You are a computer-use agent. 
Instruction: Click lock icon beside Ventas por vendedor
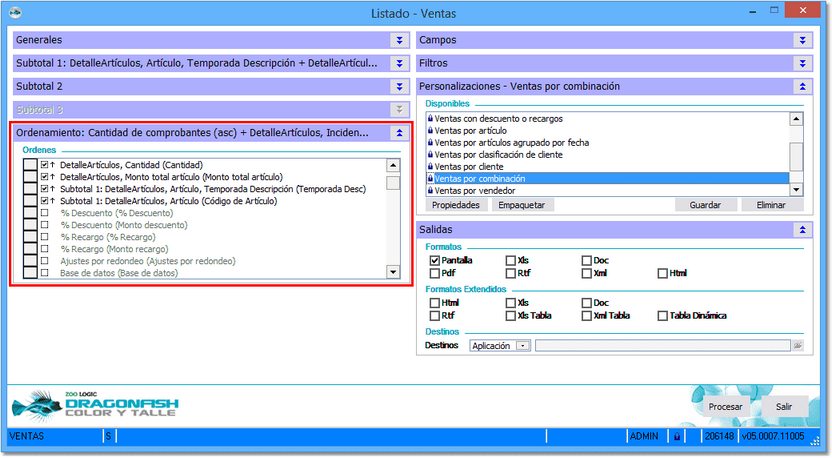(430, 190)
